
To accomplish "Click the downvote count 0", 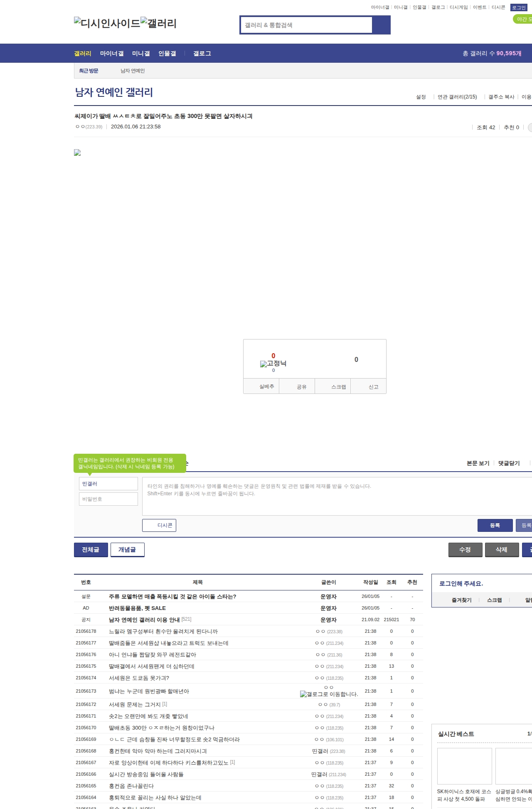I will coord(356,360).
